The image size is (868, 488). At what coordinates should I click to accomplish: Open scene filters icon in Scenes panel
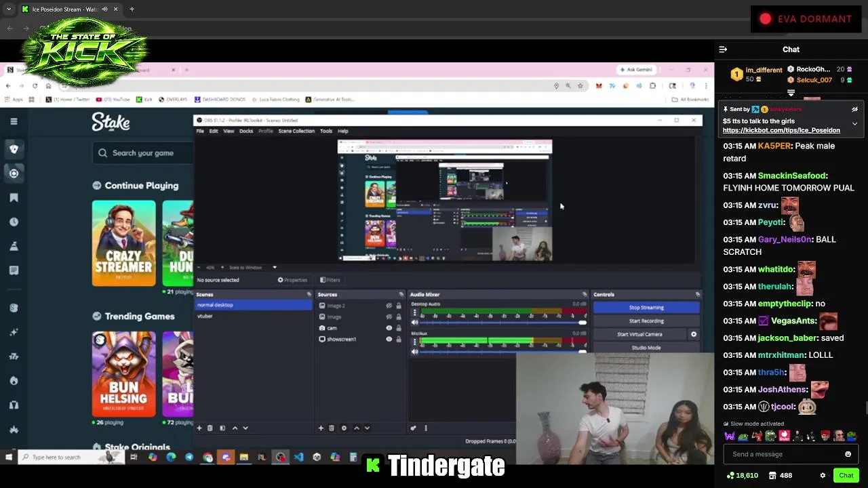click(222, 428)
